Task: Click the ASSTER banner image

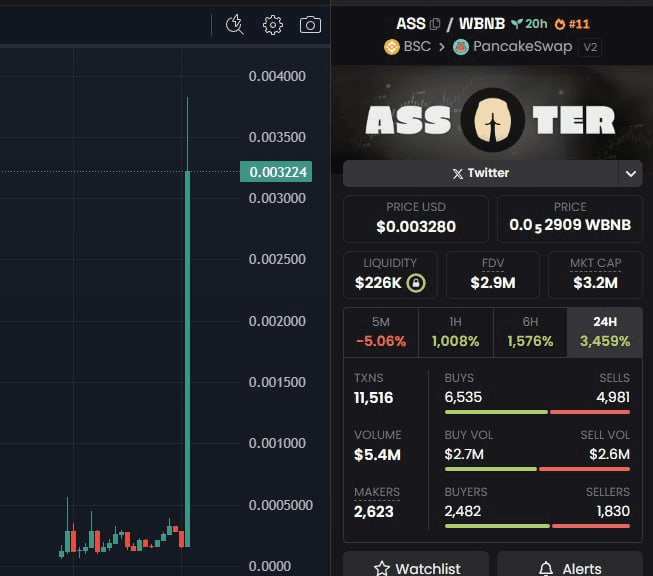Action: 492,112
